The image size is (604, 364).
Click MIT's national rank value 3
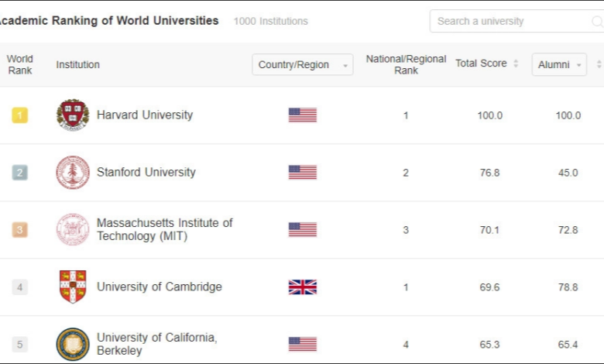point(406,230)
